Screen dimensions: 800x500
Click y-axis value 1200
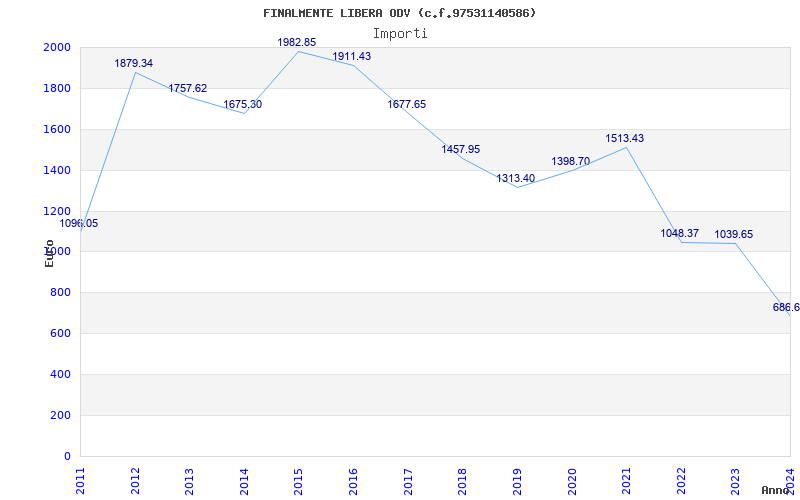click(58, 211)
